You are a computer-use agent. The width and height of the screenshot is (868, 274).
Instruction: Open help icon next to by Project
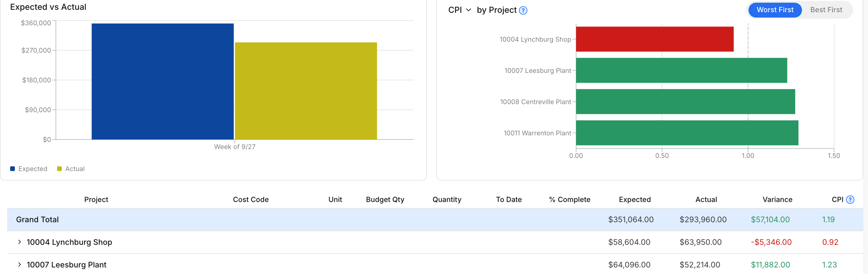tap(523, 10)
